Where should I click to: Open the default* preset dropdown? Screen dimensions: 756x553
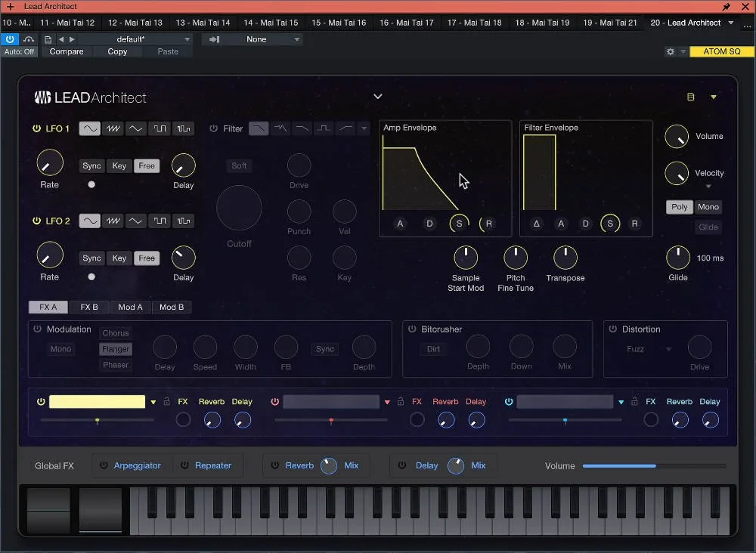[135, 39]
